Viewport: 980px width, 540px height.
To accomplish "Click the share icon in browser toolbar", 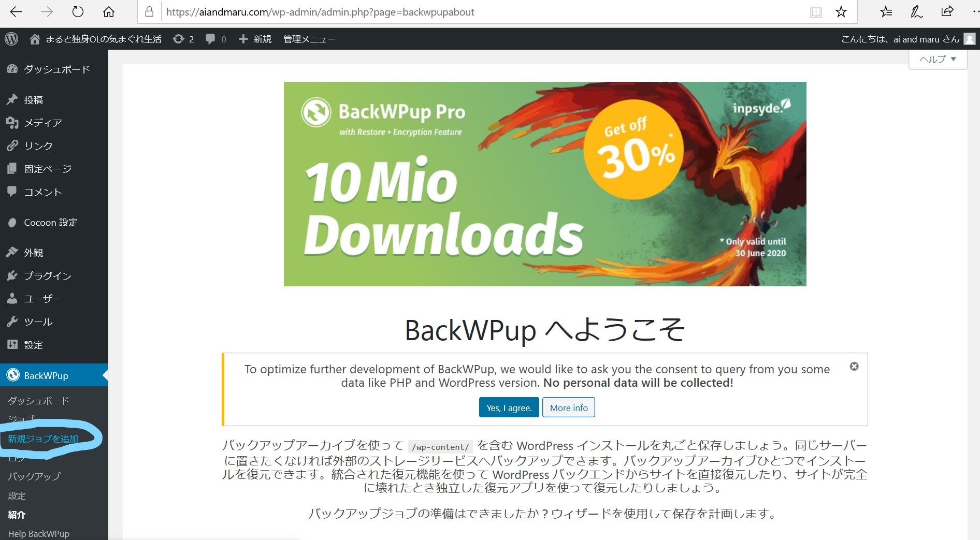I will click(947, 12).
